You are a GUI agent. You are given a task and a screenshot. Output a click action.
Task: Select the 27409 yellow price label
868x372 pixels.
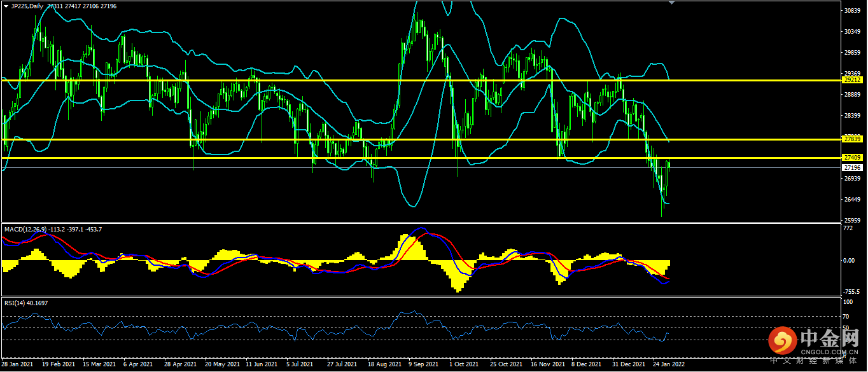click(851, 157)
